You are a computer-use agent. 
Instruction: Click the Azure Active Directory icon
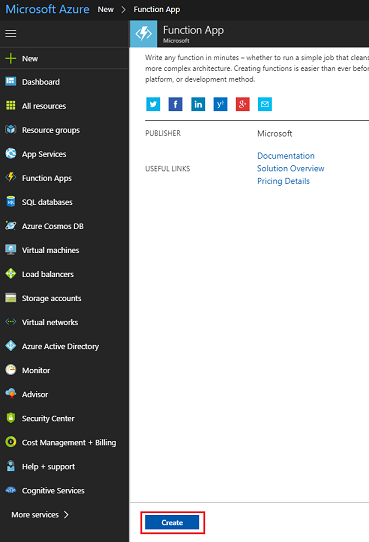tap(11, 346)
